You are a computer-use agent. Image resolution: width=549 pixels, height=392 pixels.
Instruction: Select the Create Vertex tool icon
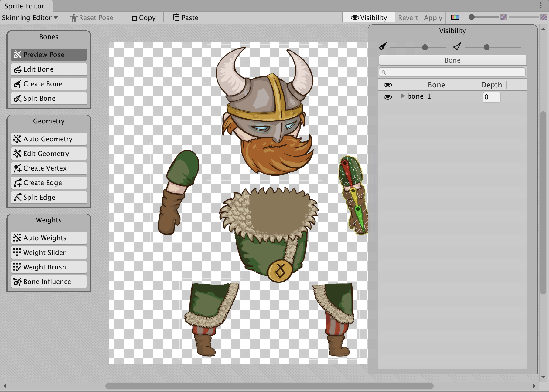(17, 168)
